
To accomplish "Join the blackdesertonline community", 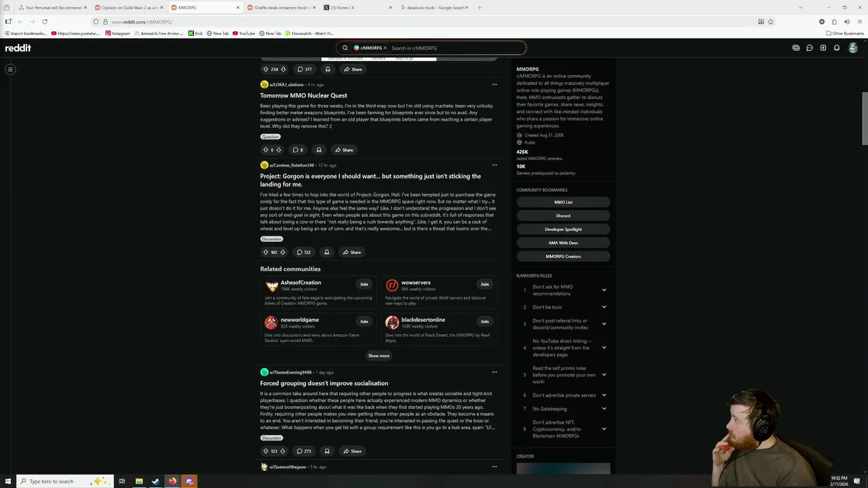I will point(485,321).
